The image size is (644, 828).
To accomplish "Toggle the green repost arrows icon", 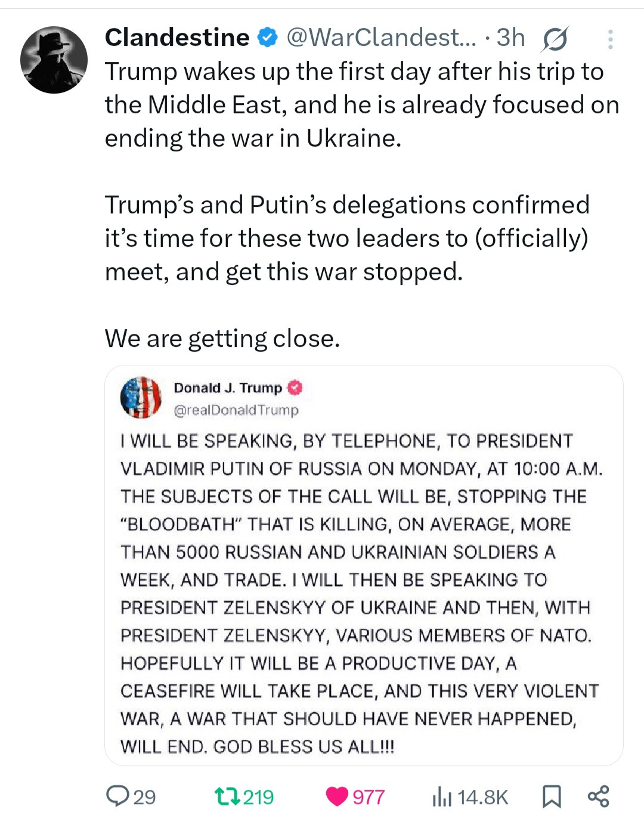I will [x=227, y=796].
